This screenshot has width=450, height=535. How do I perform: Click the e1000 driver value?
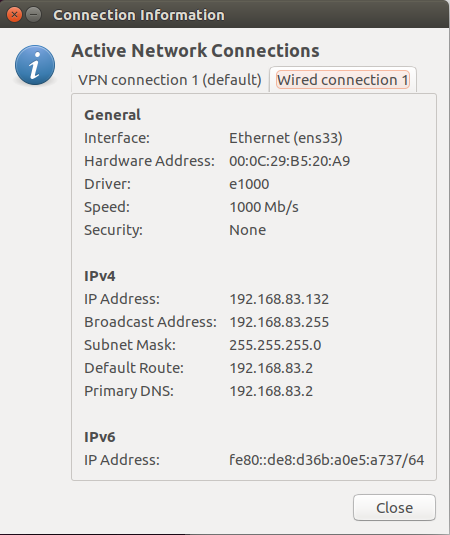[x=249, y=184]
